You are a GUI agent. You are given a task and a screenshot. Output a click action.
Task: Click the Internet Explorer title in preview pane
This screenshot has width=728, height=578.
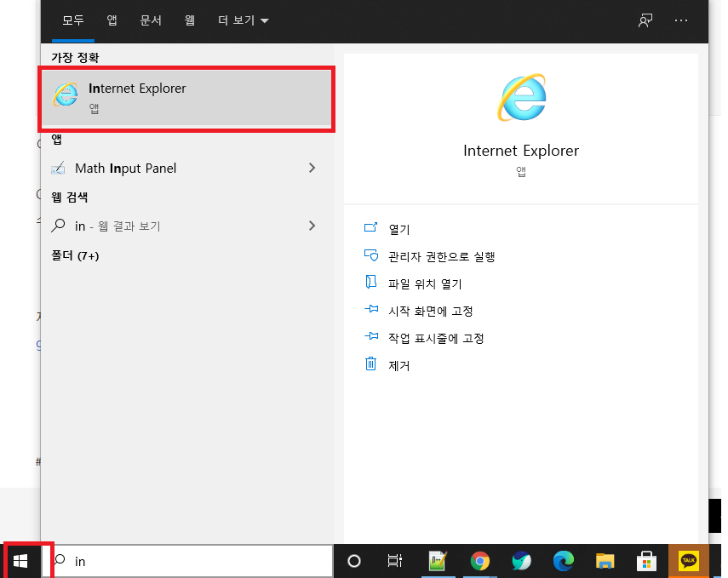point(521,151)
